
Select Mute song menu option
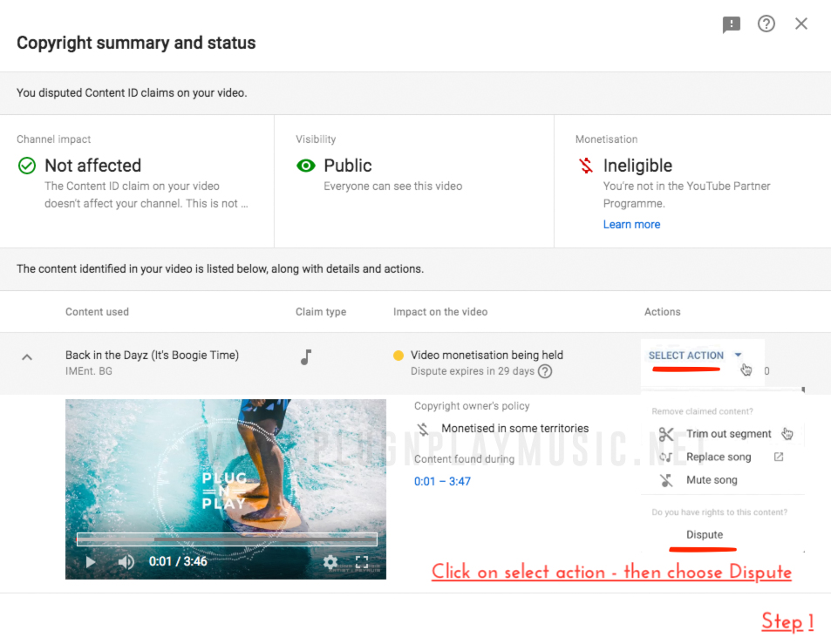(712, 480)
